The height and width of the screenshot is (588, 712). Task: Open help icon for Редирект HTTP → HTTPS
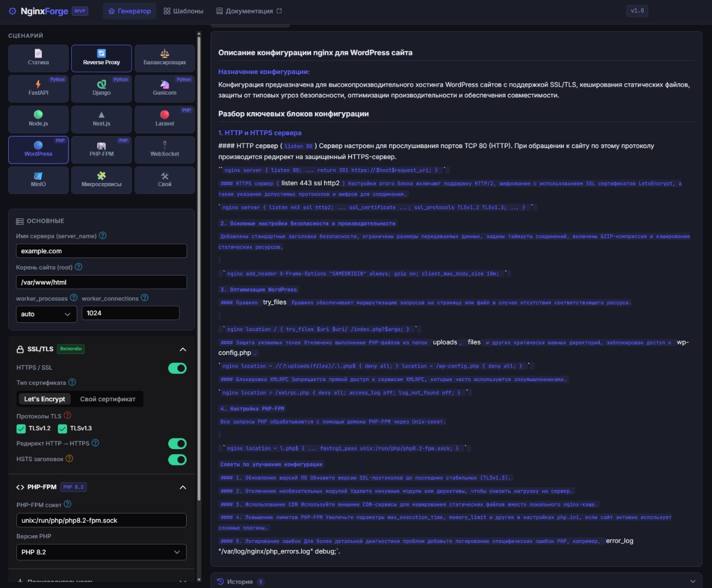pos(95,443)
